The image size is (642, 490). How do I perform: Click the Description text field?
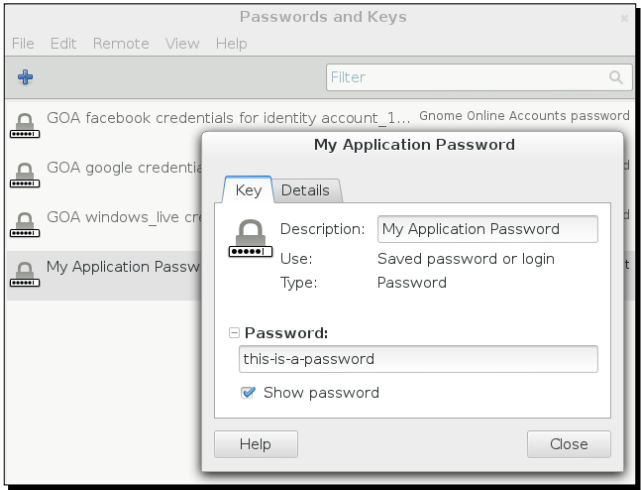[487, 229]
